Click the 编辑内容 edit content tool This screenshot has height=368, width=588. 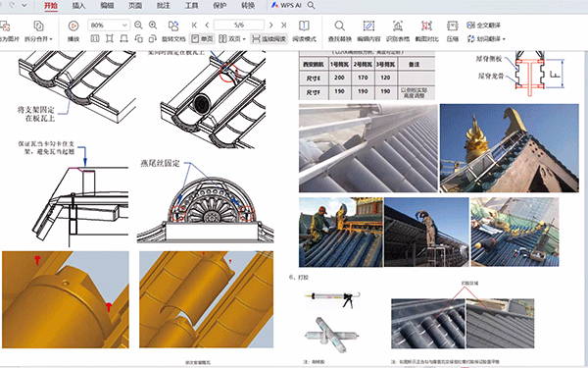point(368,31)
